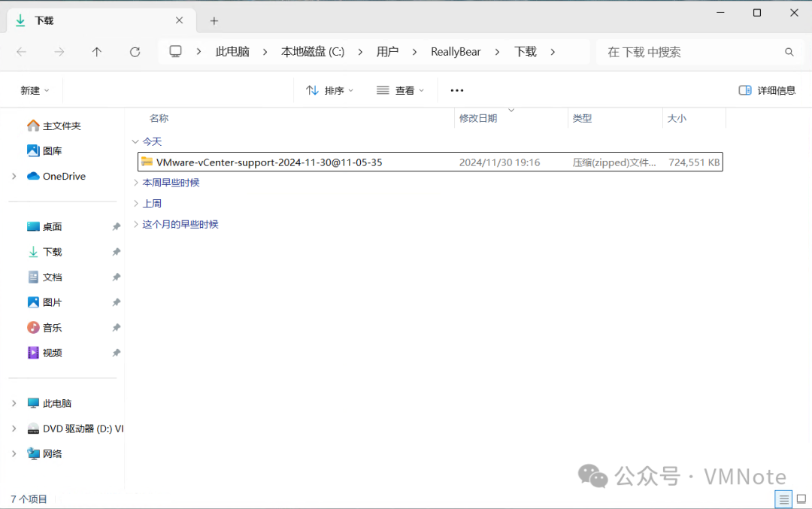Open 音乐 in quick access
Screen dimensions: 812x509
tap(44, 328)
